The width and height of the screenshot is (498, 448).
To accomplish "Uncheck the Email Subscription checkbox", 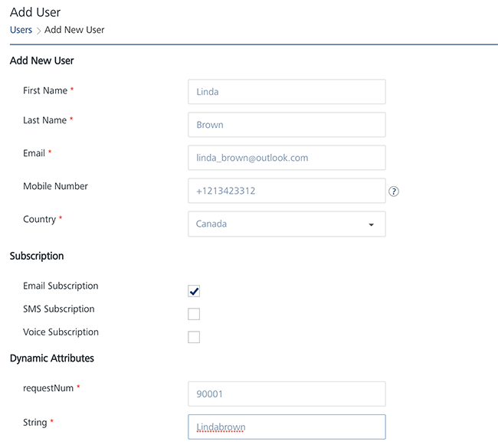I will click(x=194, y=291).
